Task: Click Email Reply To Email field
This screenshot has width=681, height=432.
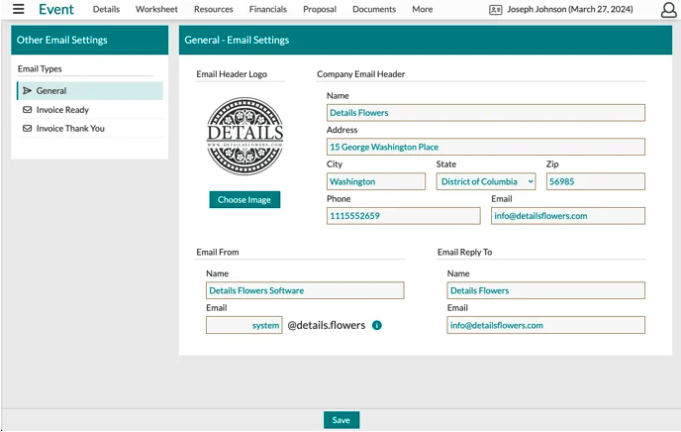Action: [x=546, y=325]
